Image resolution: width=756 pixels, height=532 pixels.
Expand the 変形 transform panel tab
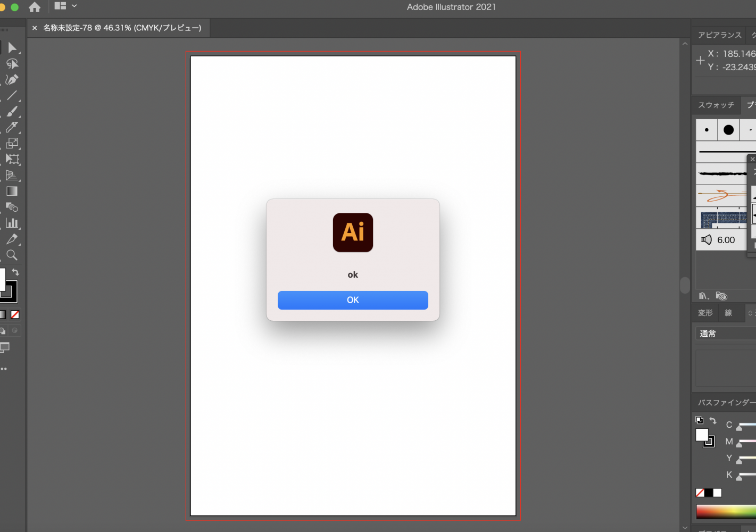coord(705,313)
